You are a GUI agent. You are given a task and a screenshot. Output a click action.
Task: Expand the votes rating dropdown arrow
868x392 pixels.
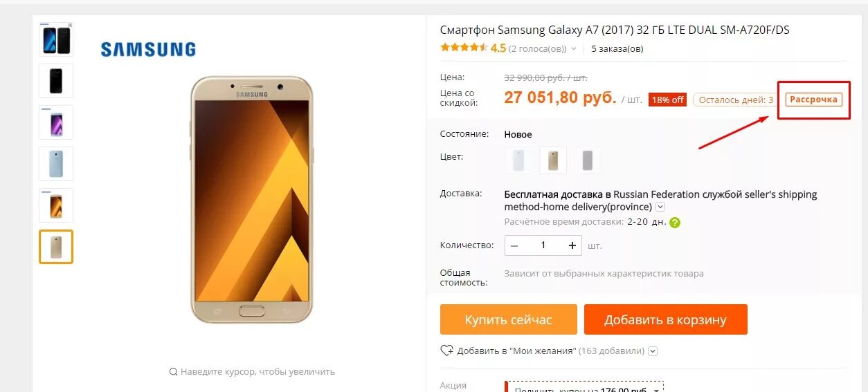(573, 49)
